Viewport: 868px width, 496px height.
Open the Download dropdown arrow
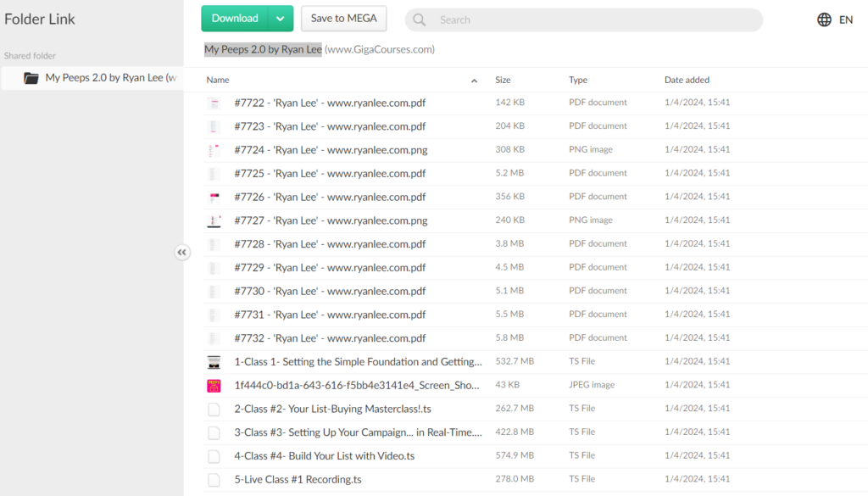pyautogui.click(x=281, y=19)
